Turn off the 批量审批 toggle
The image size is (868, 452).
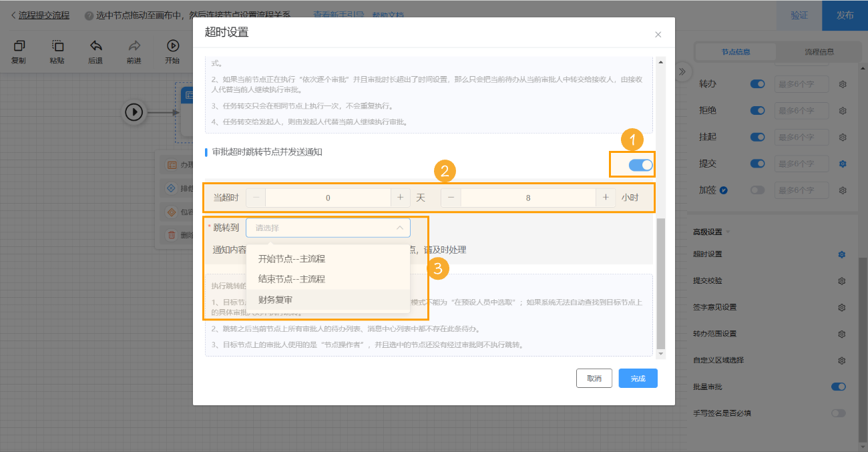click(839, 386)
